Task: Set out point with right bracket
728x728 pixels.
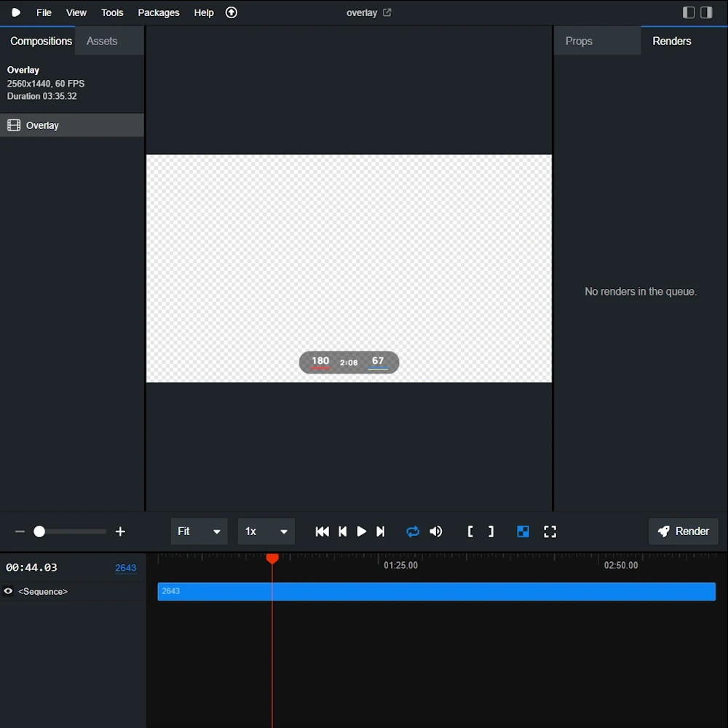Action: tap(491, 531)
